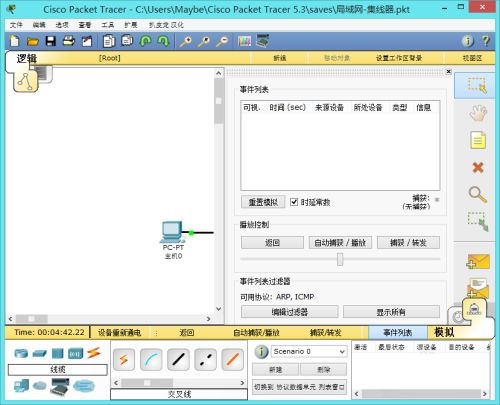The height and width of the screenshot is (405, 500).
Task: Open the 文件 menu
Action: coord(16,25)
